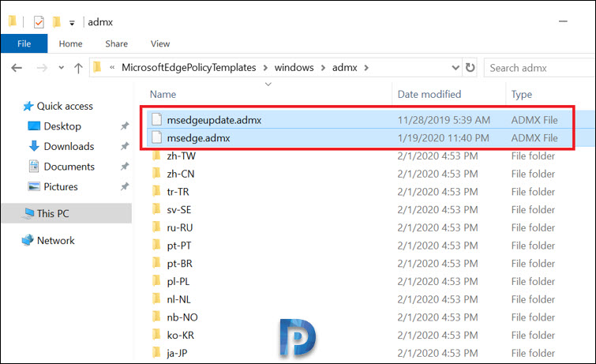Click the Forward navigation arrow
The width and height of the screenshot is (596, 364).
point(42,68)
